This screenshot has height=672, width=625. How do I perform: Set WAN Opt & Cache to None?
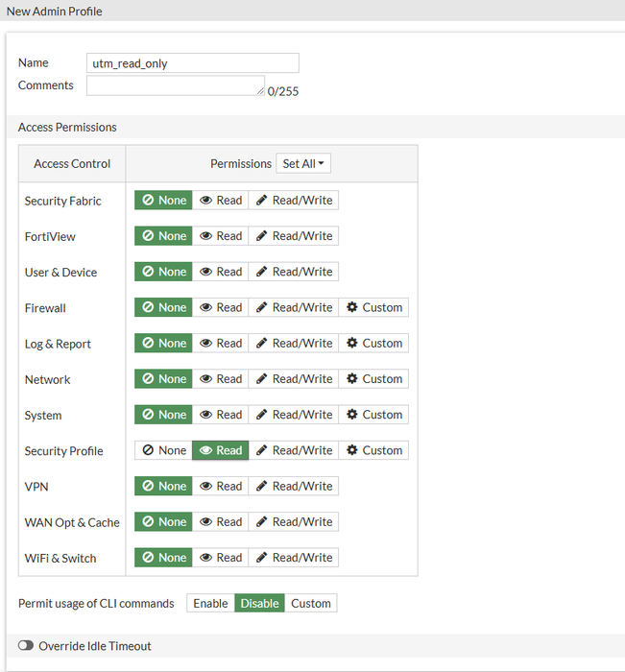(163, 522)
